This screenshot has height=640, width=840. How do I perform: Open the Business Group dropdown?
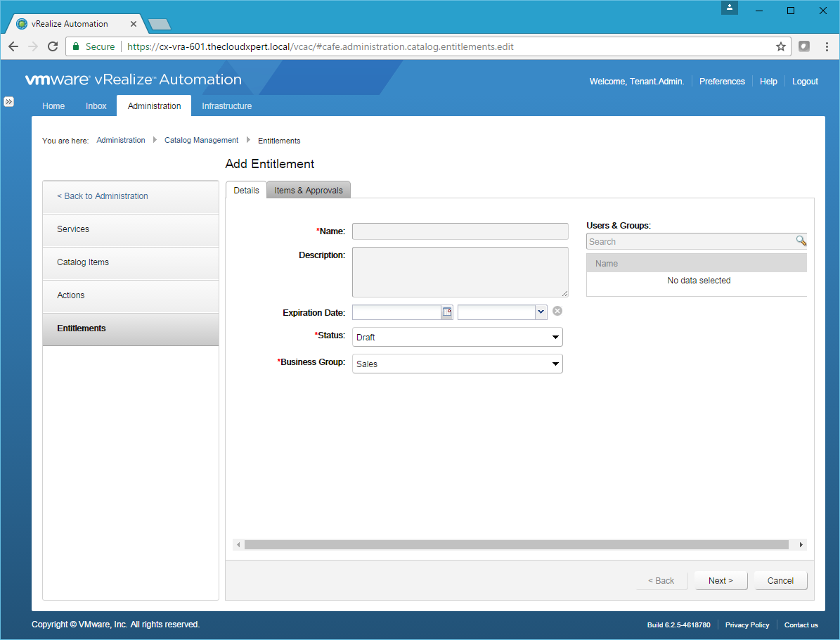tap(457, 364)
